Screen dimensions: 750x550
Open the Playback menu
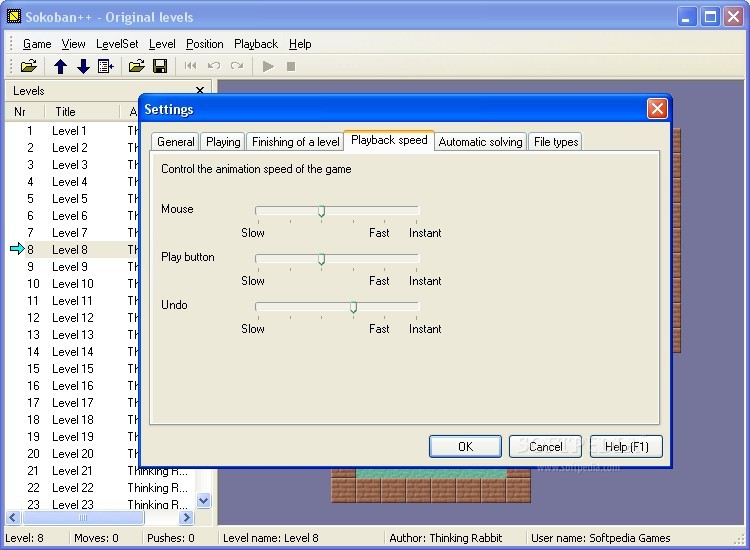(256, 44)
